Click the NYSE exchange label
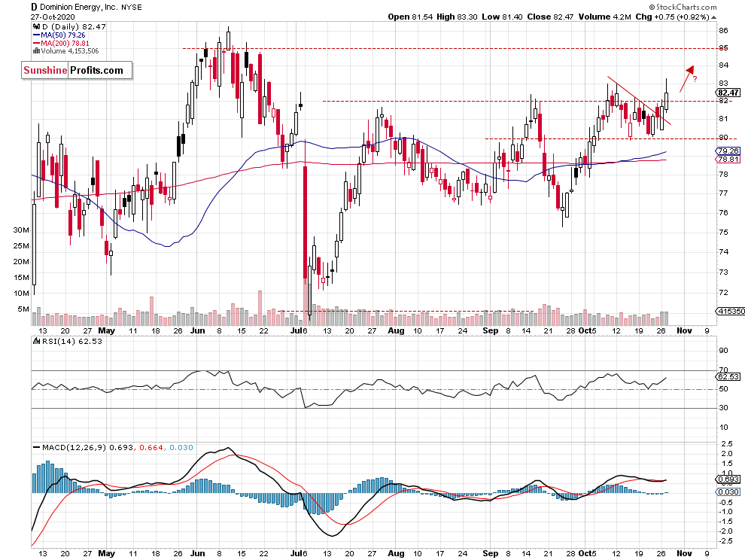 (x=131, y=7)
